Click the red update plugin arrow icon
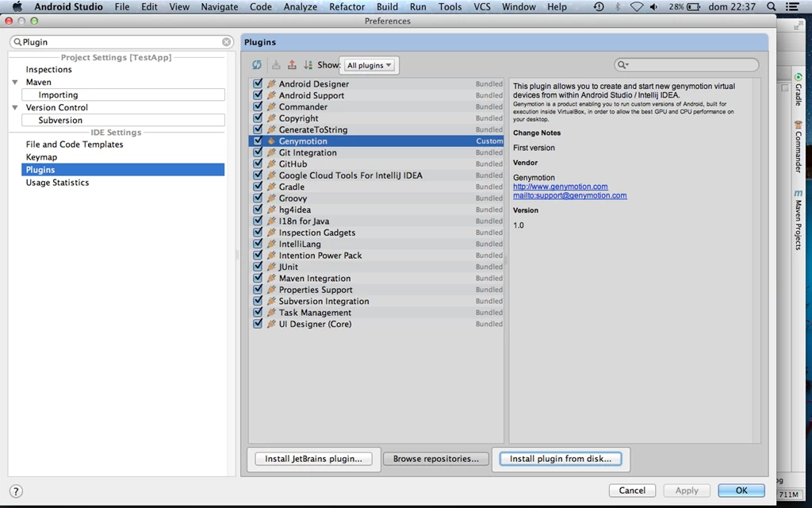 pyautogui.click(x=292, y=65)
